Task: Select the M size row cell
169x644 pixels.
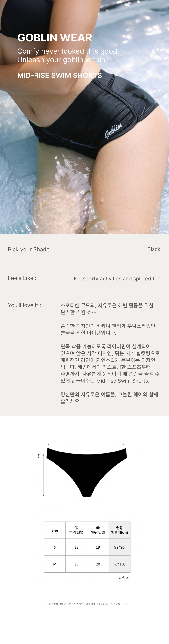Action: pyautogui.click(x=55, y=564)
